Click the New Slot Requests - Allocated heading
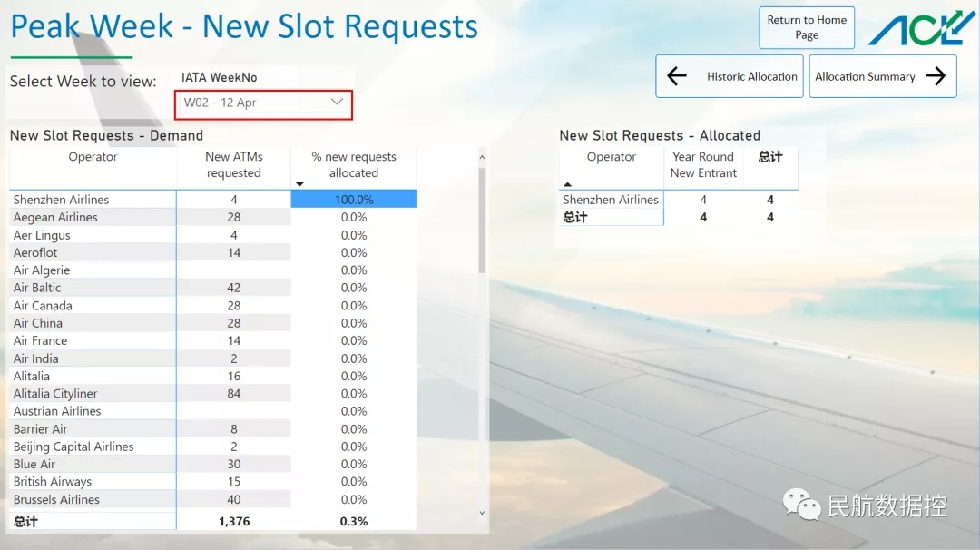980x550 pixels. coord(660,135)
